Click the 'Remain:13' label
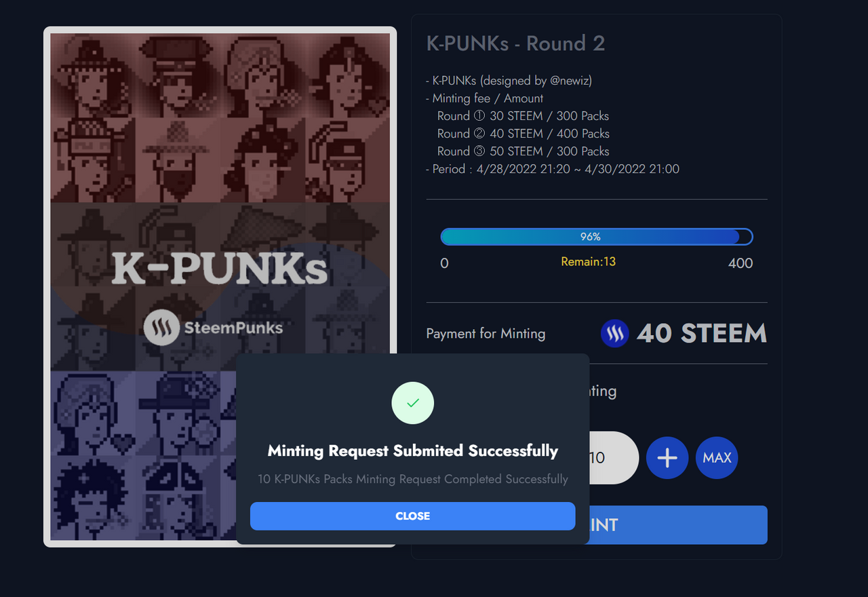 click(x=589, y=262)
